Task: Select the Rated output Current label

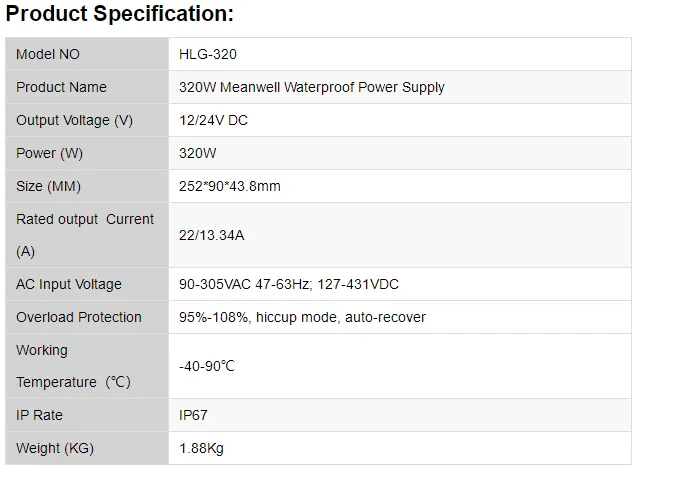Action: pos(85,220)
